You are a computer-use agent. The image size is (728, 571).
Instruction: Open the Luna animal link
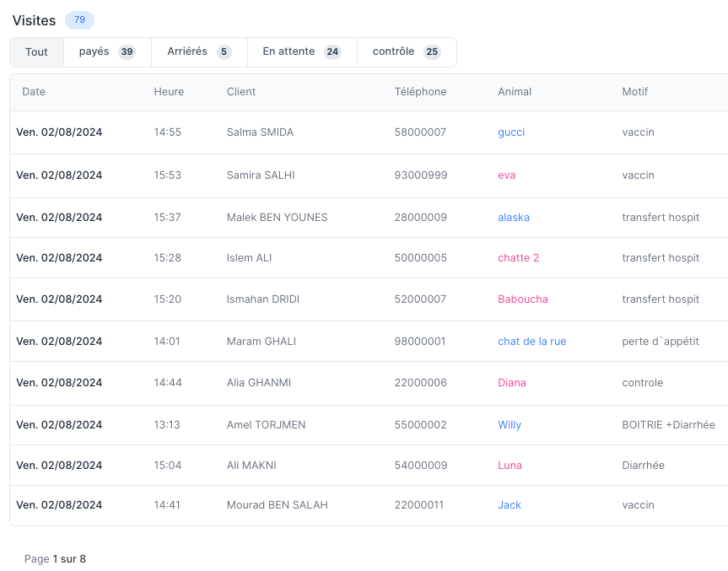pos(510,466)
